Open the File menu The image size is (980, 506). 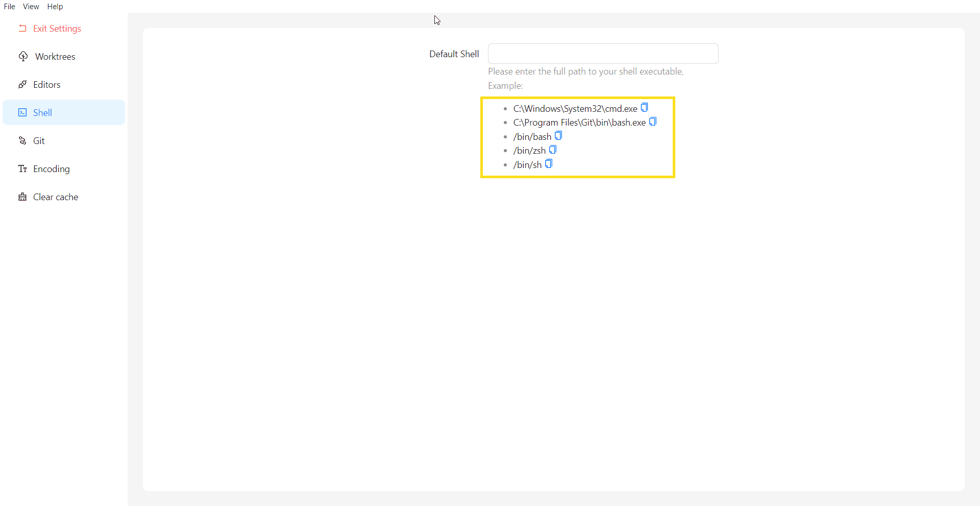click(9, 6)
